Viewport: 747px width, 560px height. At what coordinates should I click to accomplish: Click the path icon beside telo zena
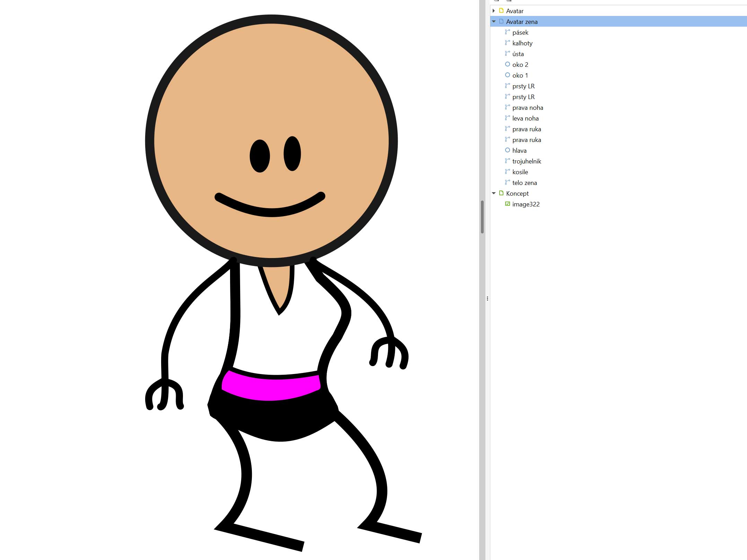(507, 183)
